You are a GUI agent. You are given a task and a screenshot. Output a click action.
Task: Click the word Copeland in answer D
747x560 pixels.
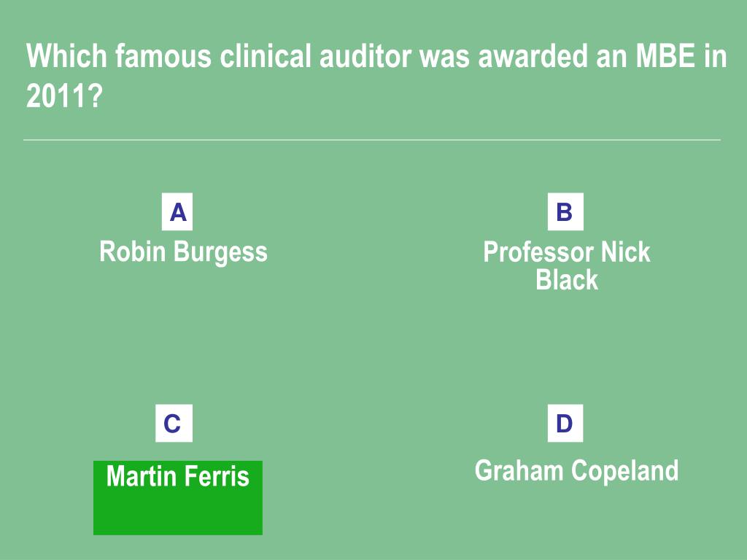pos(624,471)
